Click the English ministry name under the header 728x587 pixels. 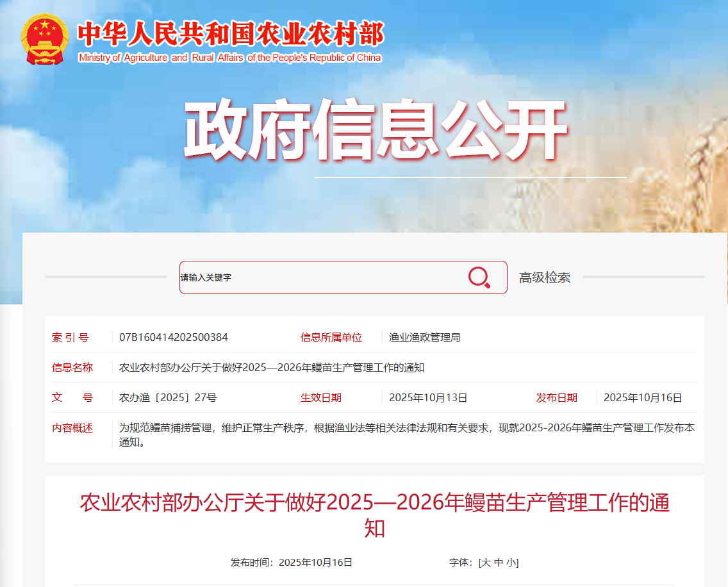229,58
